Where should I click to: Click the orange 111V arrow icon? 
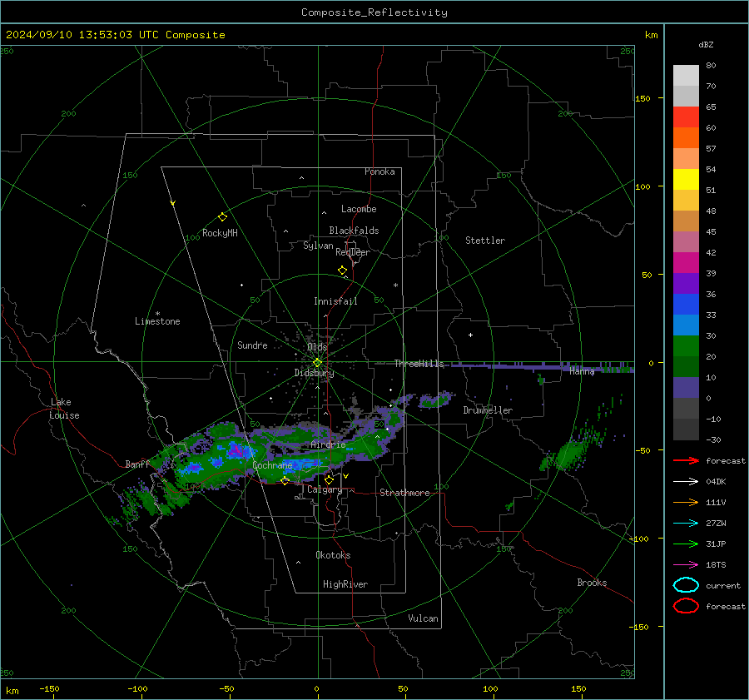686,502
